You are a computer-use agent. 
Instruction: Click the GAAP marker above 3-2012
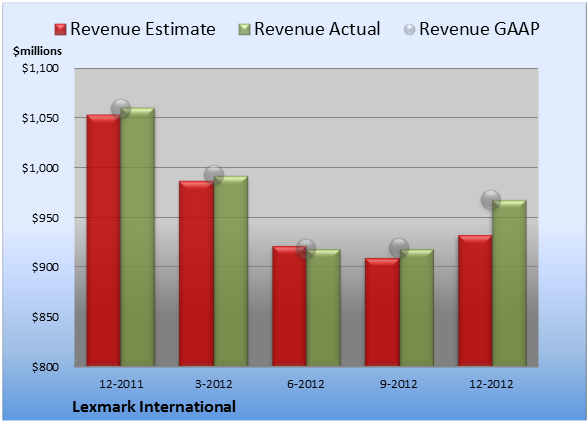(x=214, y=174)
